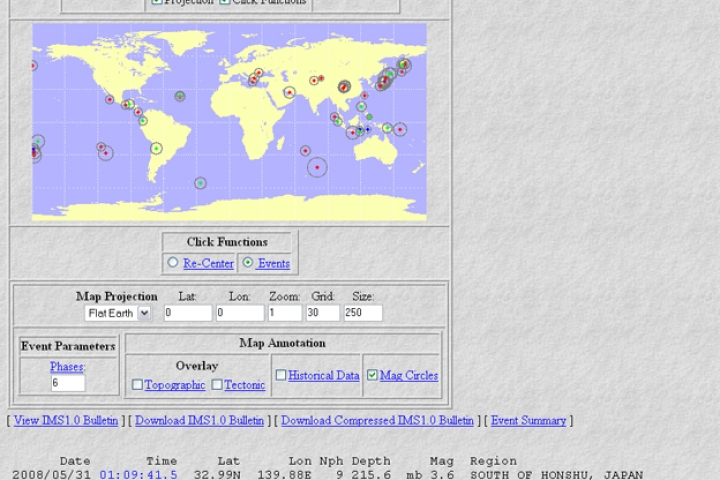Open event time 01:09:41.5 link
This screenshot has height=480, width=720.
[x=138, y=474]
